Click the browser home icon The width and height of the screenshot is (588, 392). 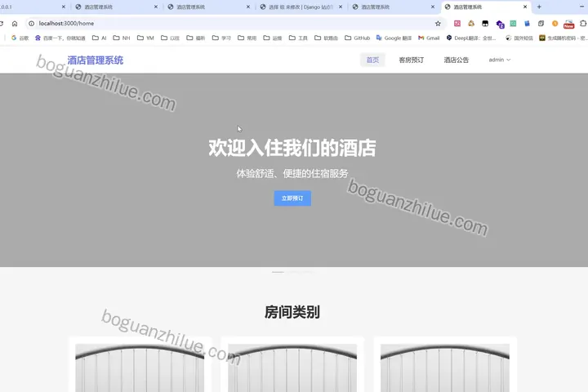(15, 24)
